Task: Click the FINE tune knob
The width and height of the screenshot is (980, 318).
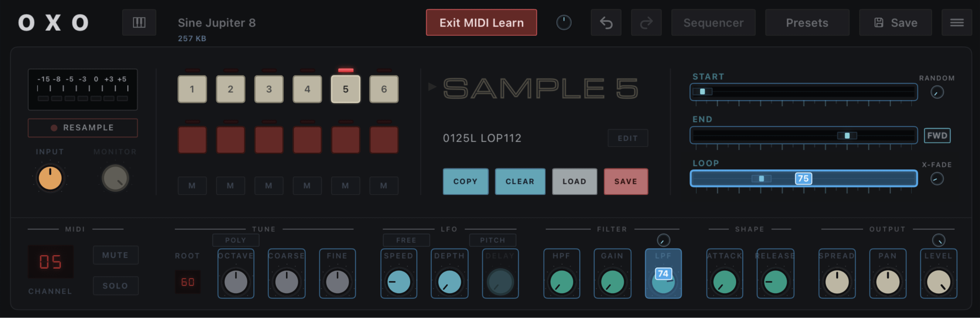Action: [x=337, y=282]
